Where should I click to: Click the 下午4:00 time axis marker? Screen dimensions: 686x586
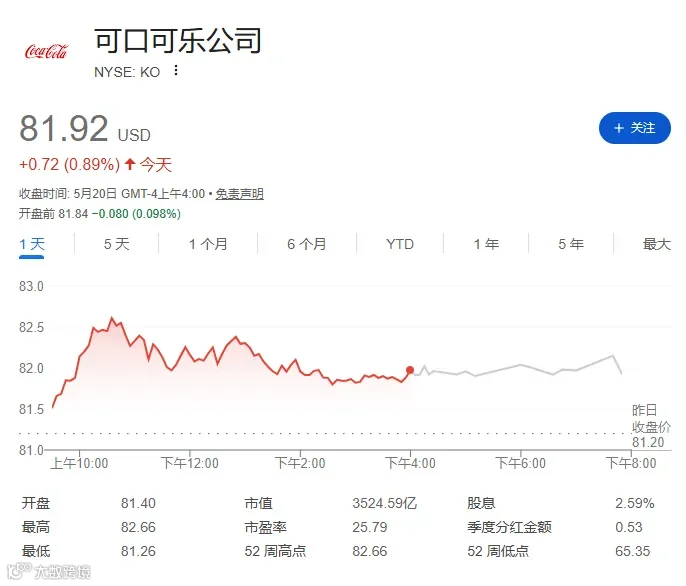point(410,463)
